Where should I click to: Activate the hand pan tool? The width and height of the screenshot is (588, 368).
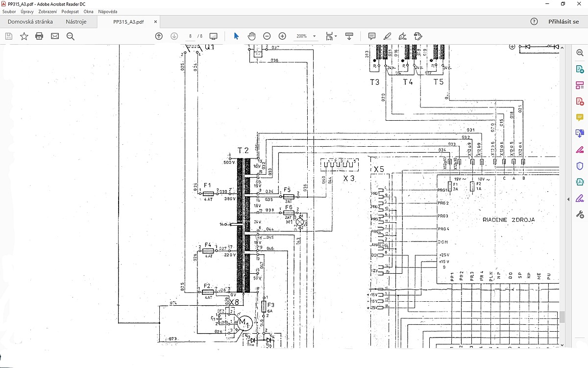point(251,36)
